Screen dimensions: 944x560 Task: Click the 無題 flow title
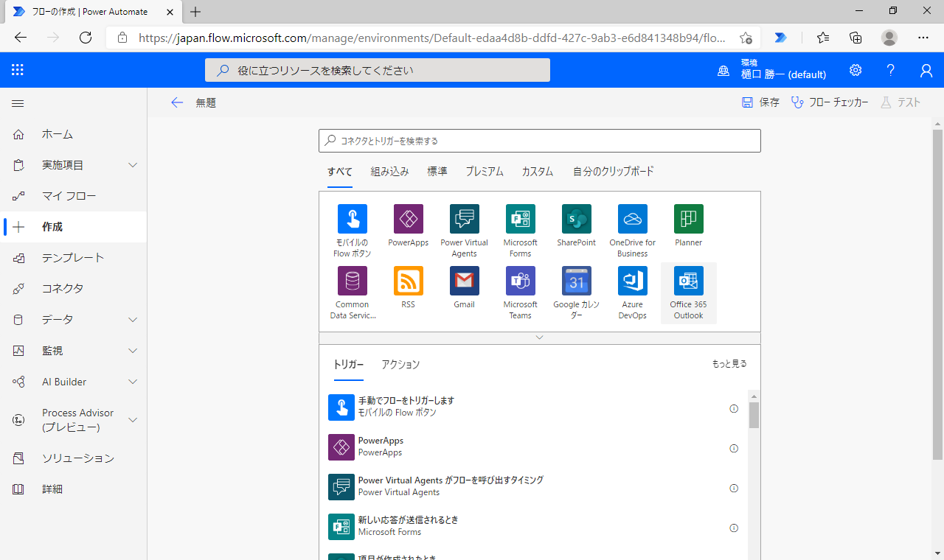click(x=206, y=103)
